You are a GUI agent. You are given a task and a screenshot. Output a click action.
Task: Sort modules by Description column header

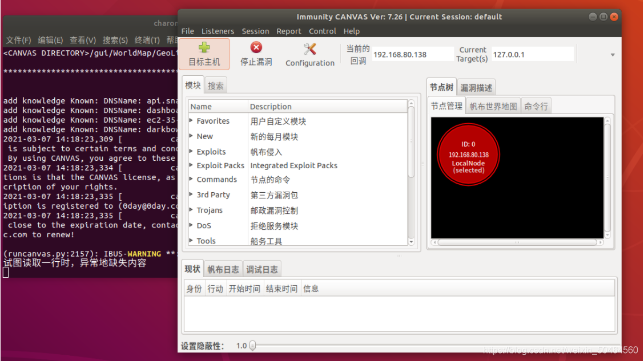click(x=328, y=107)
